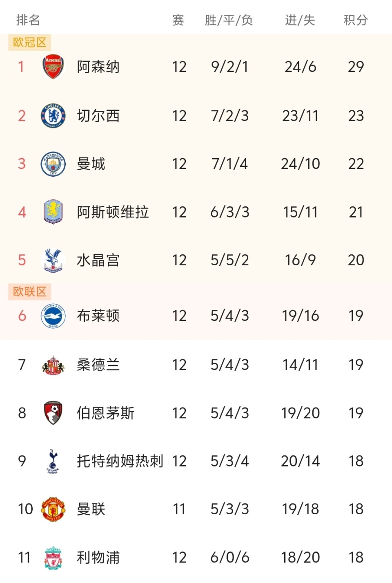Image resolution: width=392 pixels, height=583 pixels.
Task: Open team name 利物浦
Action: [x=98, y=558]
